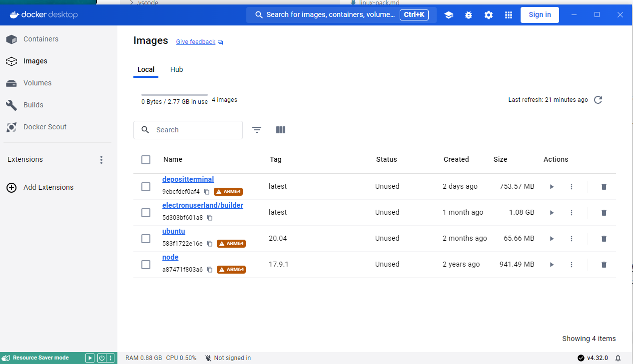Open Docker Scout in sidebar
This screenshot has width=633, height=364.
coord(44,127)
